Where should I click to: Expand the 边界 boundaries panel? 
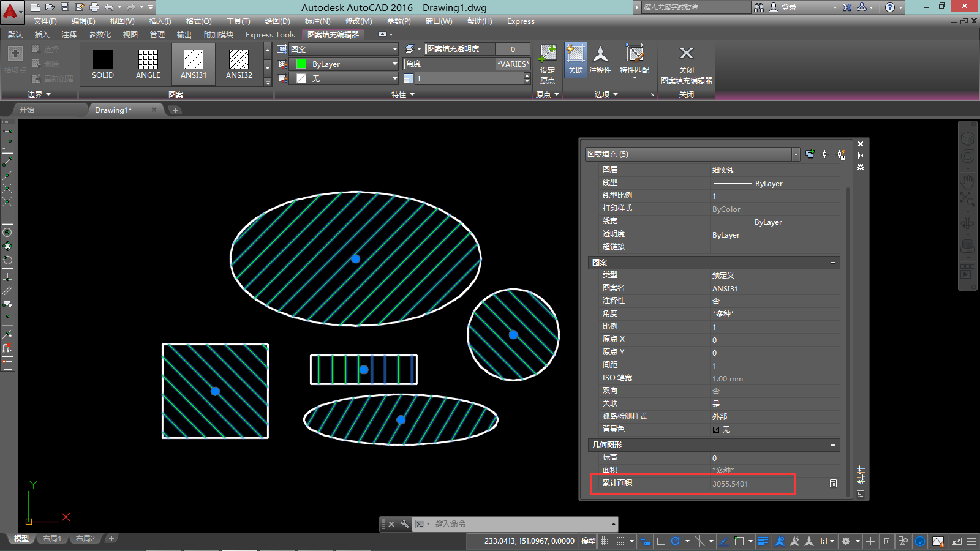point(39,94)
